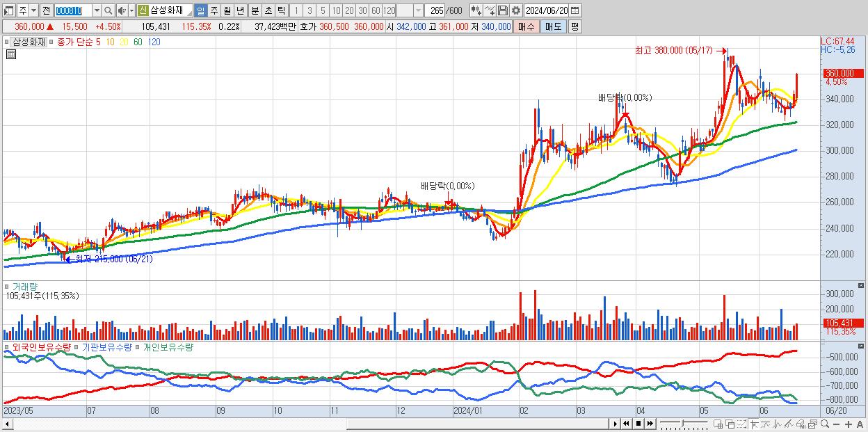Add line indicator chart icon

tap(490, 10)
